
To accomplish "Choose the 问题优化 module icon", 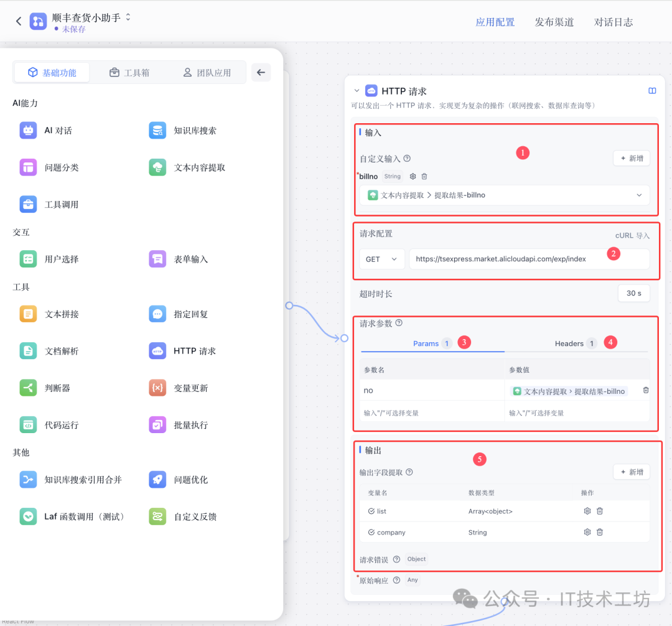I will coord(157,480).
